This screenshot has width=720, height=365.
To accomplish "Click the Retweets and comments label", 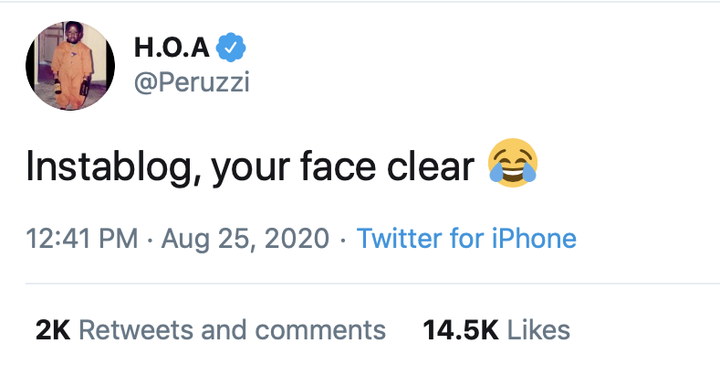I will coord(232,330).
